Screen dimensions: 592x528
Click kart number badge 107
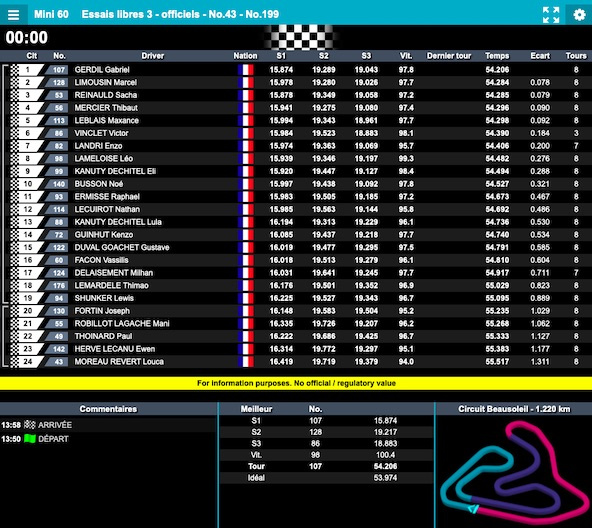57,69
